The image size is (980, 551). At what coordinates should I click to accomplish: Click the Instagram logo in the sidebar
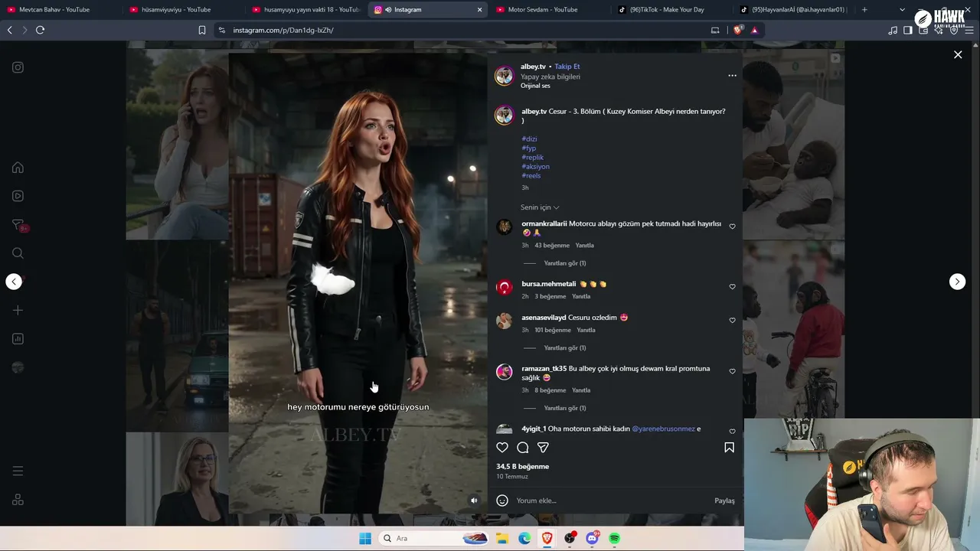tap(18, 67)
